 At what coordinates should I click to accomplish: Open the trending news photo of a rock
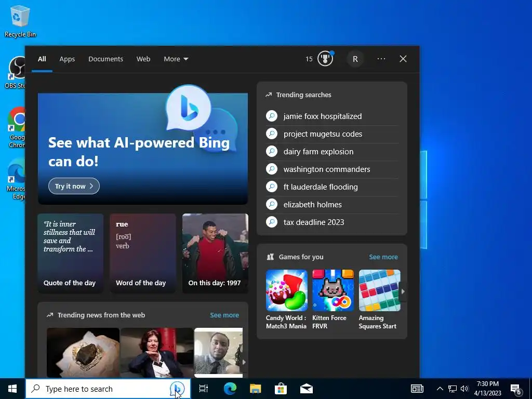83,353
